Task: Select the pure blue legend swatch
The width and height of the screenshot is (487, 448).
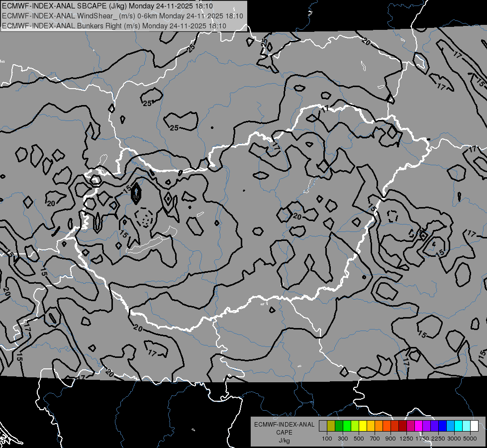Action: pyautogui.click(x=443, y=426)
